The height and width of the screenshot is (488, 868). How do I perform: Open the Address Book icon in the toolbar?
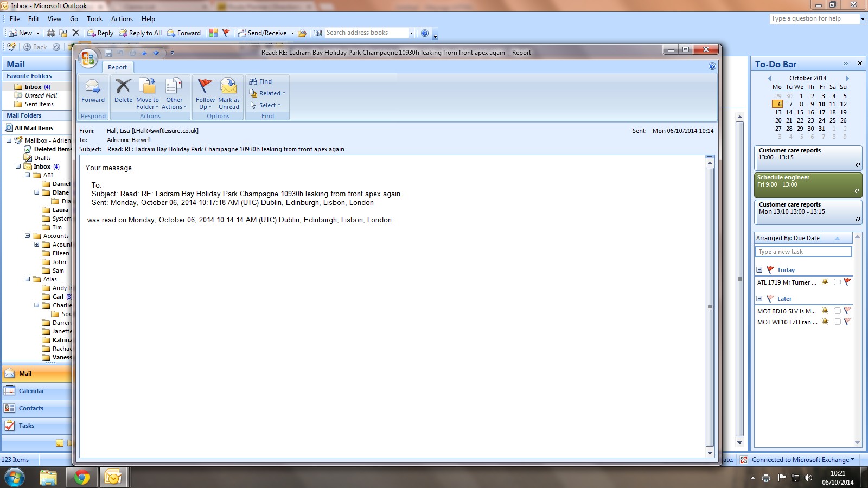tap(318, 33)
